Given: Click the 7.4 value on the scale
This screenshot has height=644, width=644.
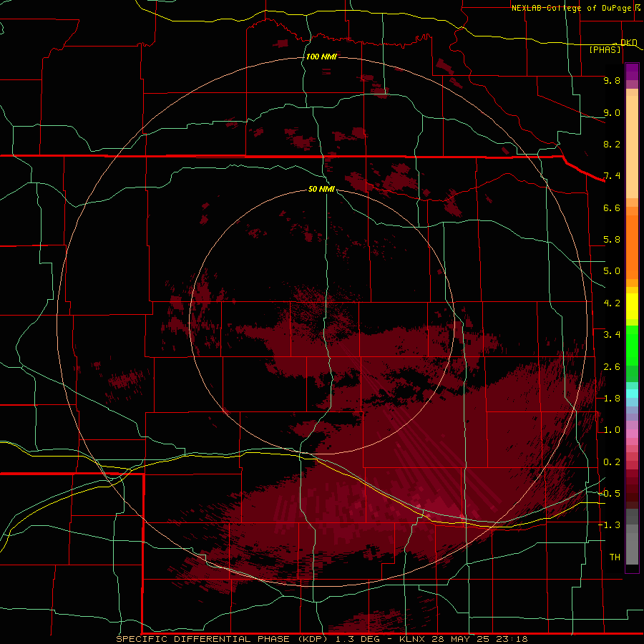Looking at the screenshot, I should pyautogui.click(x=612, y=176).
